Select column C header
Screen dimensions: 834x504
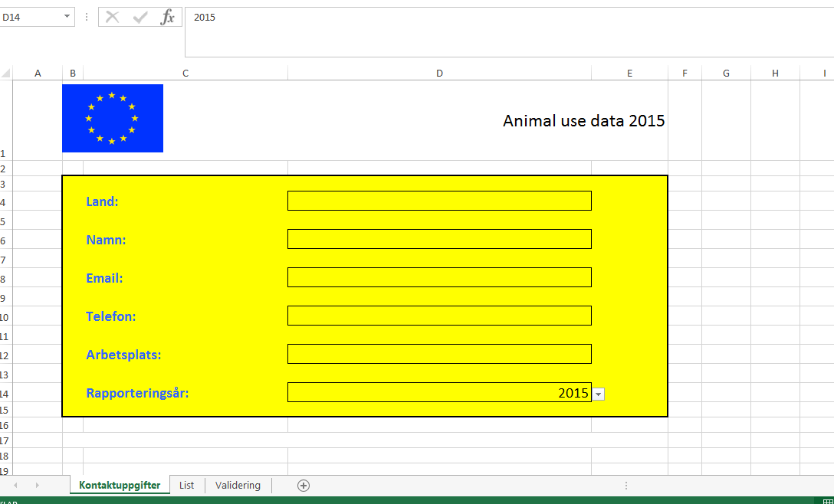tap(186, 74)
